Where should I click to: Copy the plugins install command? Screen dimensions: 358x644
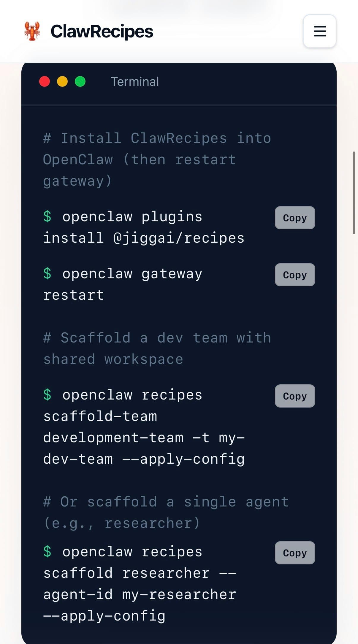pyautogui.click(x=294, y=218)
